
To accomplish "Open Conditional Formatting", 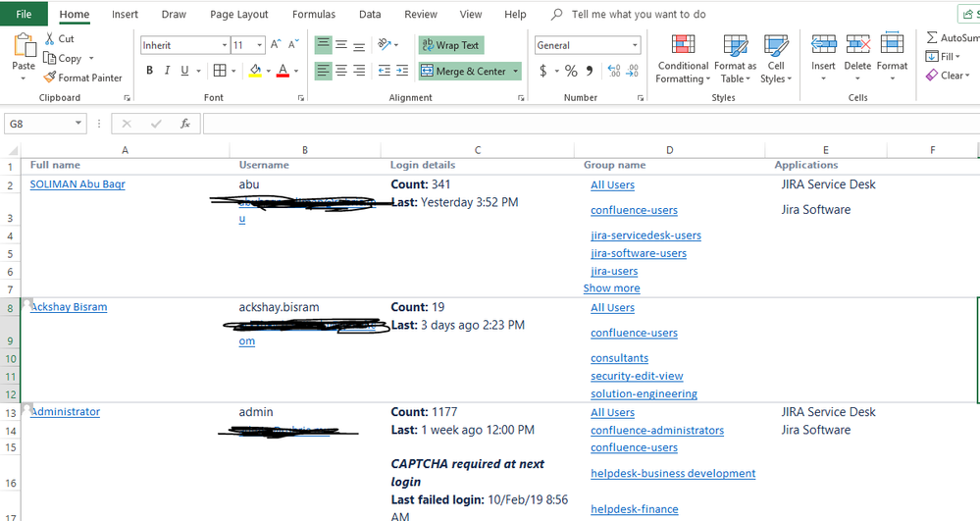I will click(x=683, y=60).
